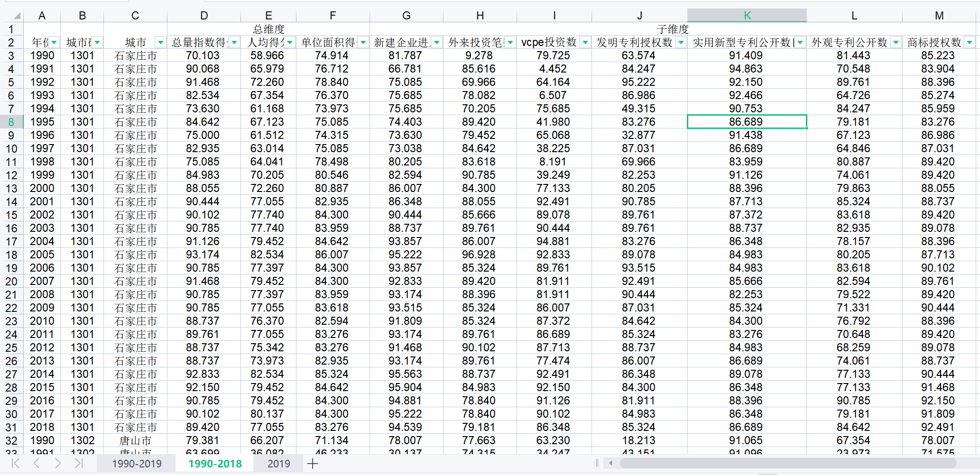980x475 pixels.
Task: Select cell I4 with value 4.452
Action: point(554,69)
